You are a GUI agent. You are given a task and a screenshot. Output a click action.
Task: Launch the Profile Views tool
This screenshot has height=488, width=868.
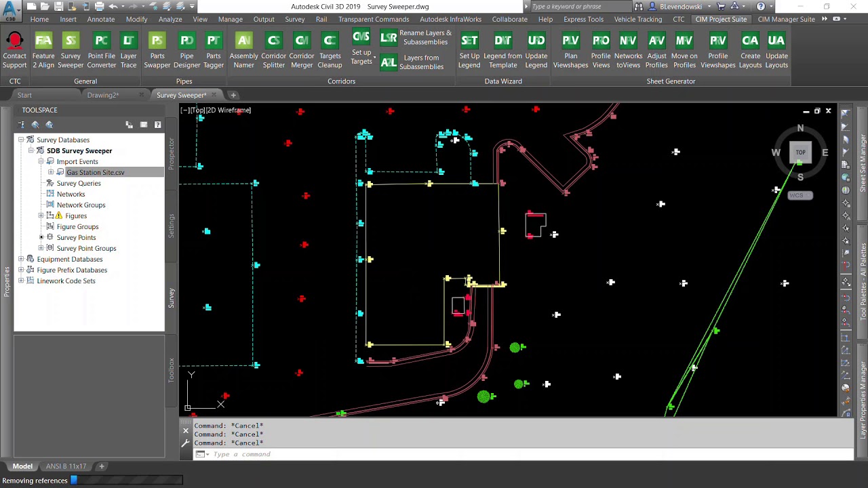601,51
